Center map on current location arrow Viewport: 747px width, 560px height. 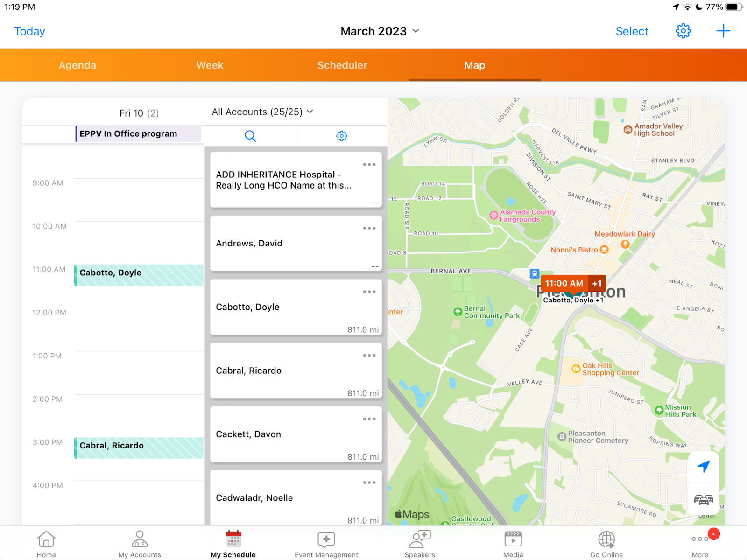pos(704,466)
